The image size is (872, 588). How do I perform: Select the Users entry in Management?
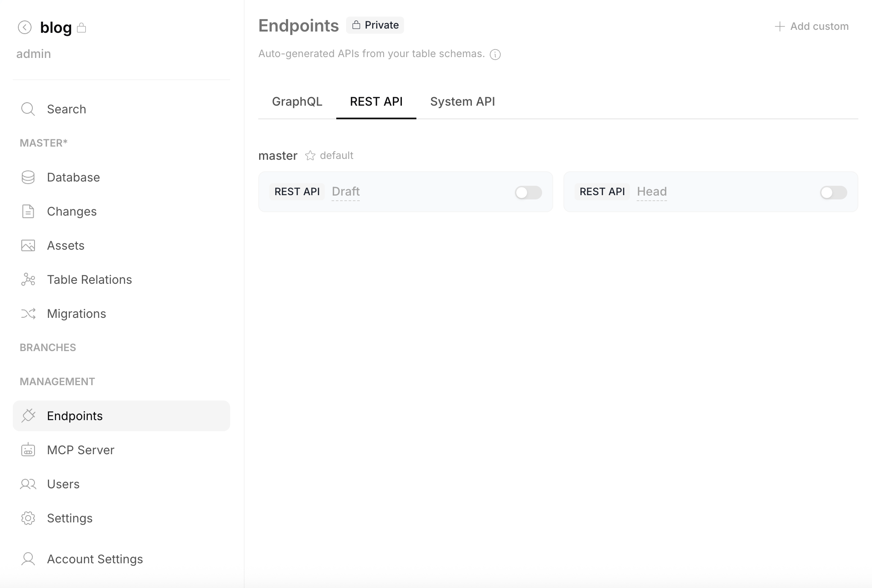pos(63,484)
